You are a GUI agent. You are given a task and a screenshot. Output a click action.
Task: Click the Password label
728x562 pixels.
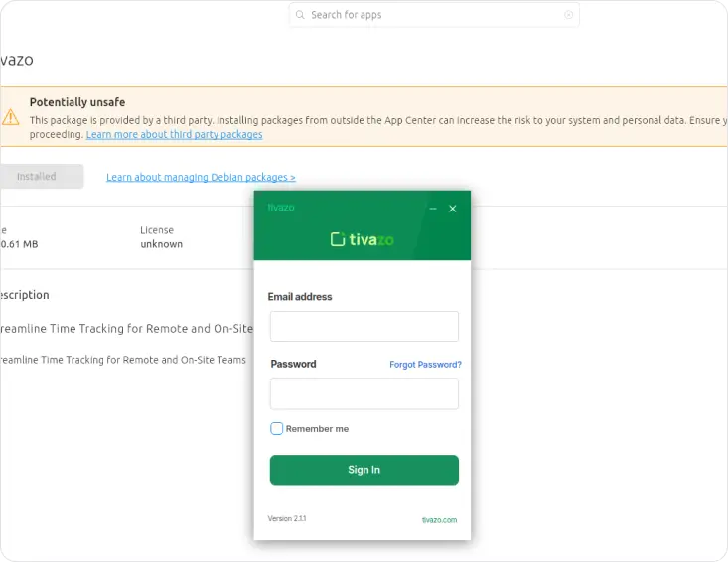(293, 364)
